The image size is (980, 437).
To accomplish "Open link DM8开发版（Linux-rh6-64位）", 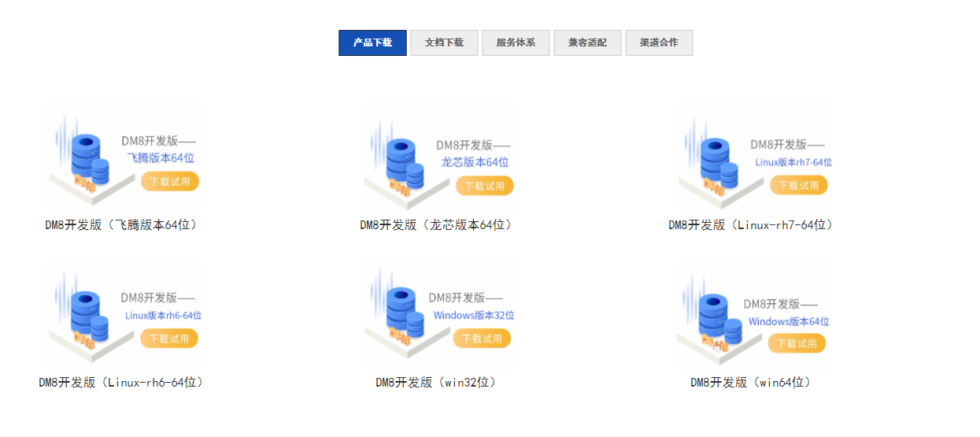I will (x=121, y=382).
